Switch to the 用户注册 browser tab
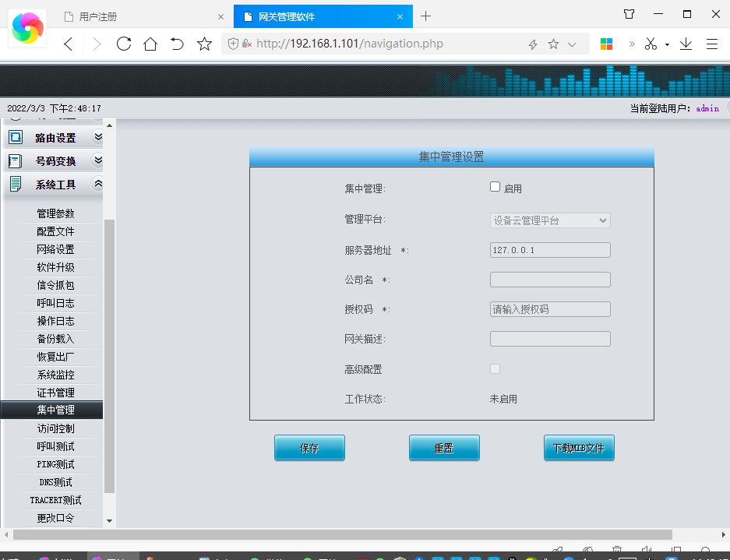 coord(140,16)
